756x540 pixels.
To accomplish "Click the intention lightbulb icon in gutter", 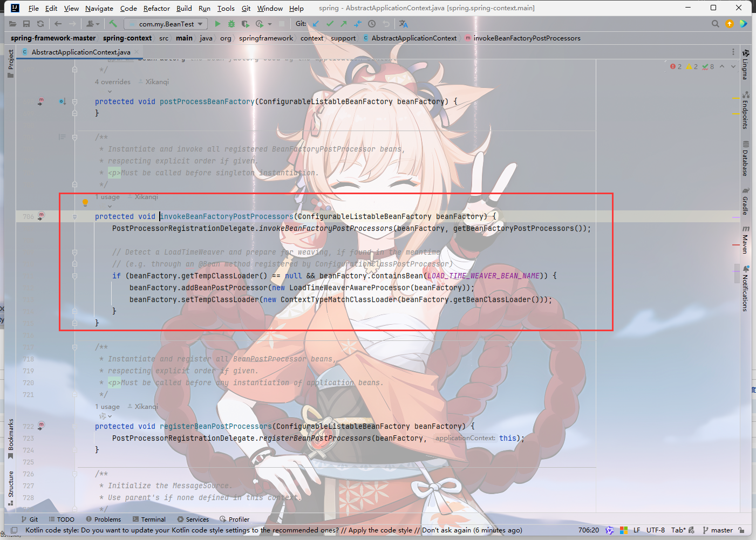I will pos(85,203).
